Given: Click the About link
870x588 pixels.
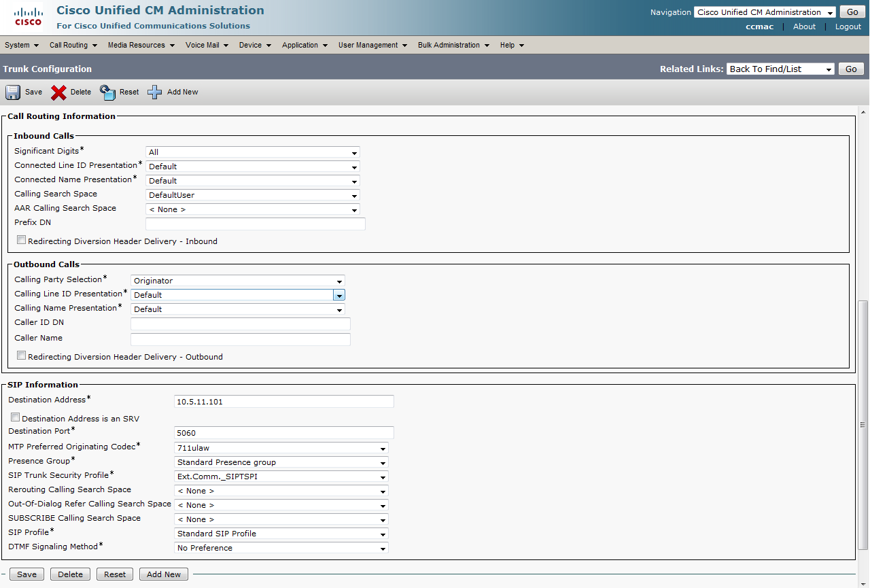Looking at the screenshot, I should pyautogui.click(x=804, y=27).
